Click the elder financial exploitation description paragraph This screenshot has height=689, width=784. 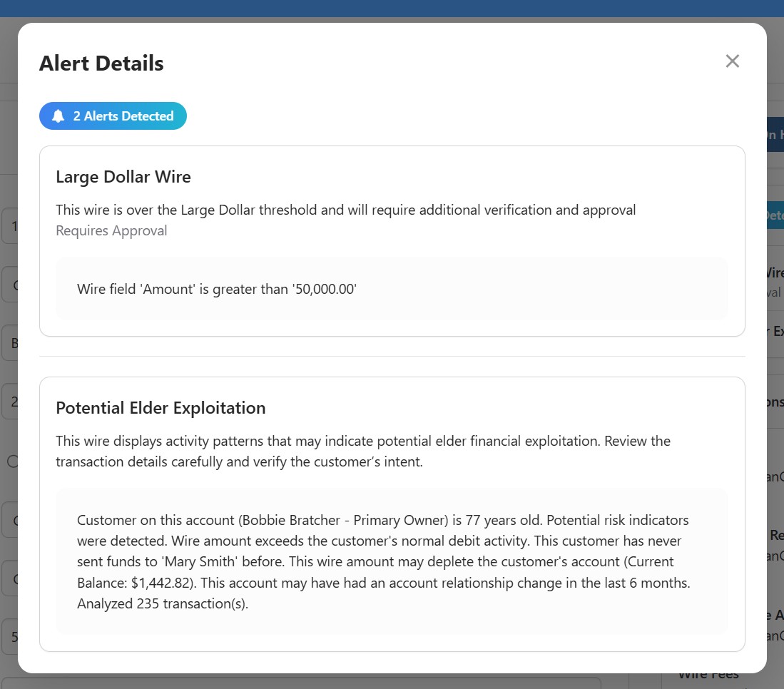coord(362,451)
